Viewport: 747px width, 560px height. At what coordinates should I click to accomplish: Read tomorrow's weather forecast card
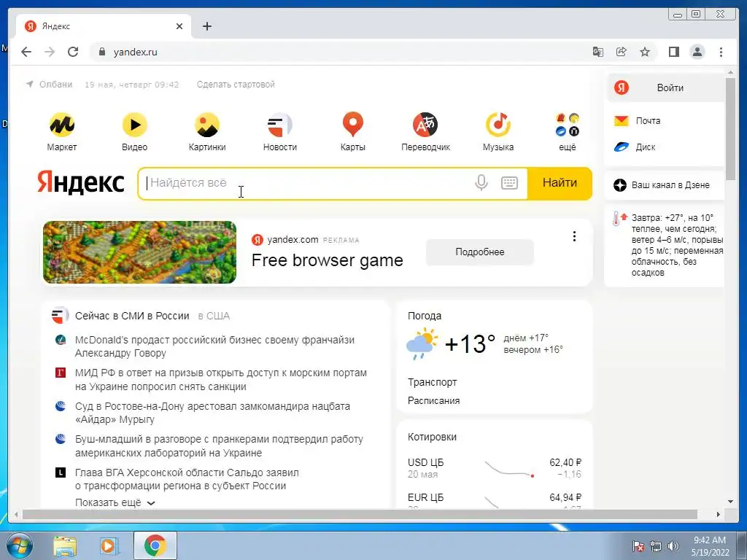point(665,245)
